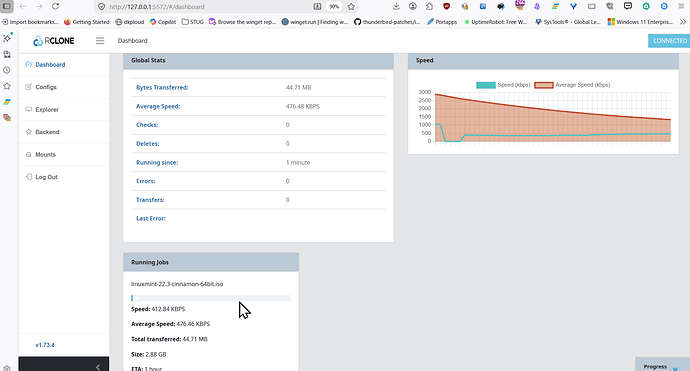Collapse the Progress panel with its chevron
690x371 pixels.
[x=675, y=368]
